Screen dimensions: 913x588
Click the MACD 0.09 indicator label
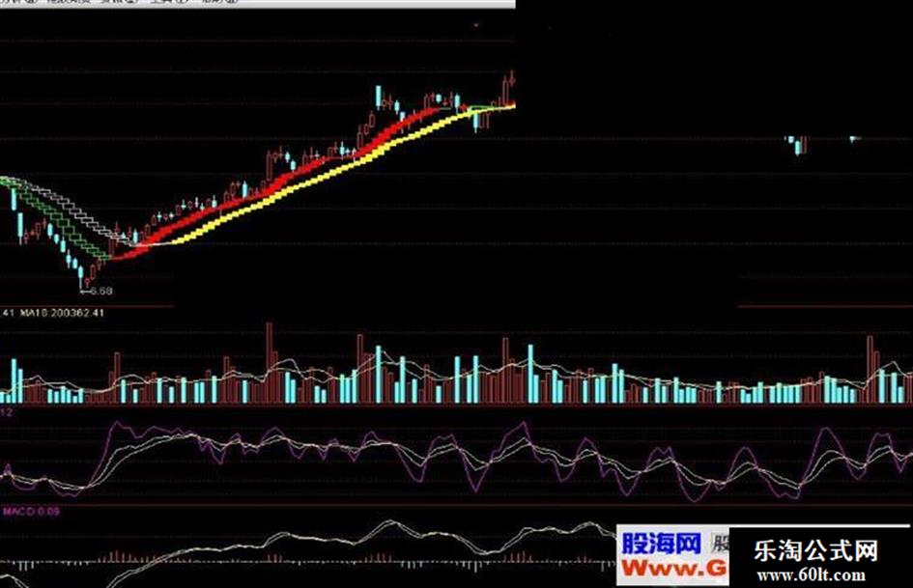(x=31, y=511)
